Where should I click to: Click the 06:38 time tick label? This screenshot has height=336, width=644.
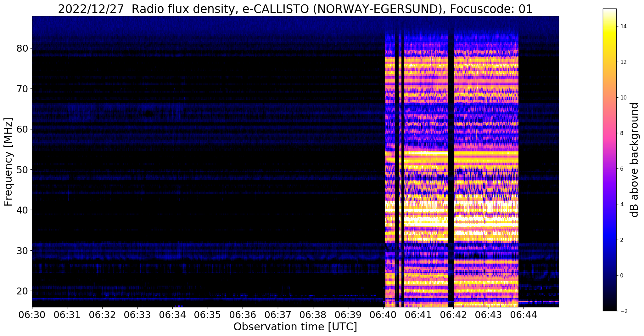pos(313,315)
